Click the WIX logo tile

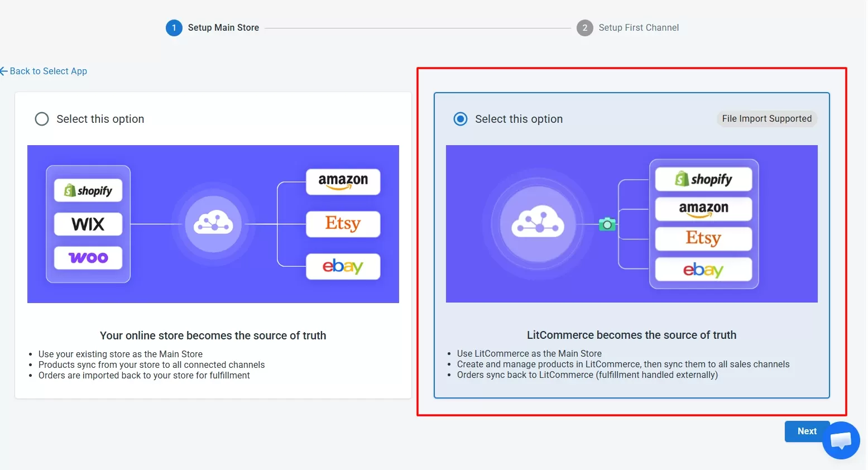88,224
